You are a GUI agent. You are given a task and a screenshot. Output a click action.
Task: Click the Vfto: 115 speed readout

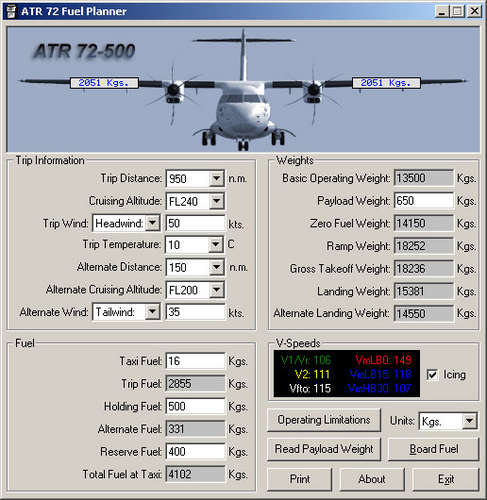(310, 388)
